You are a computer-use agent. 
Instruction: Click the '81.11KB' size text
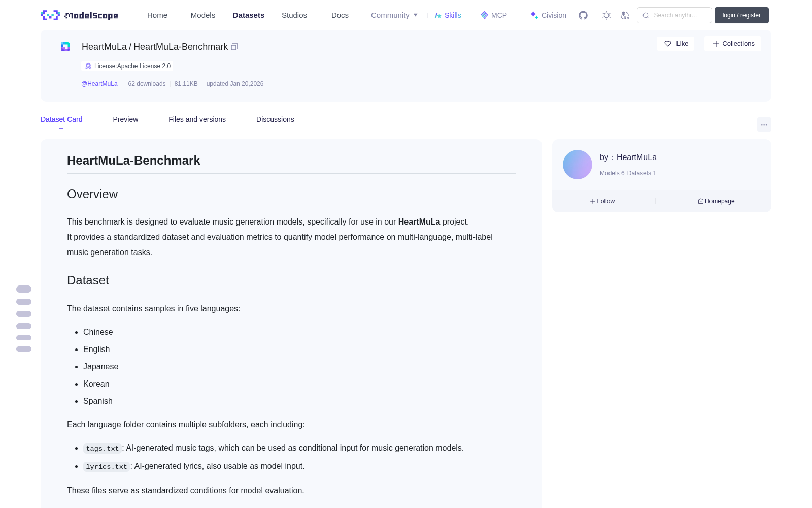coord(186,84)
